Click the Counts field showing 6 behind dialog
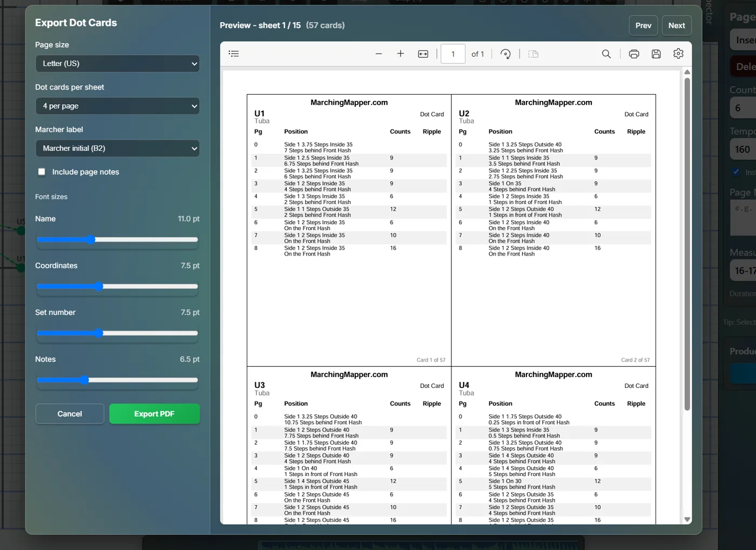 pos(743,108)
